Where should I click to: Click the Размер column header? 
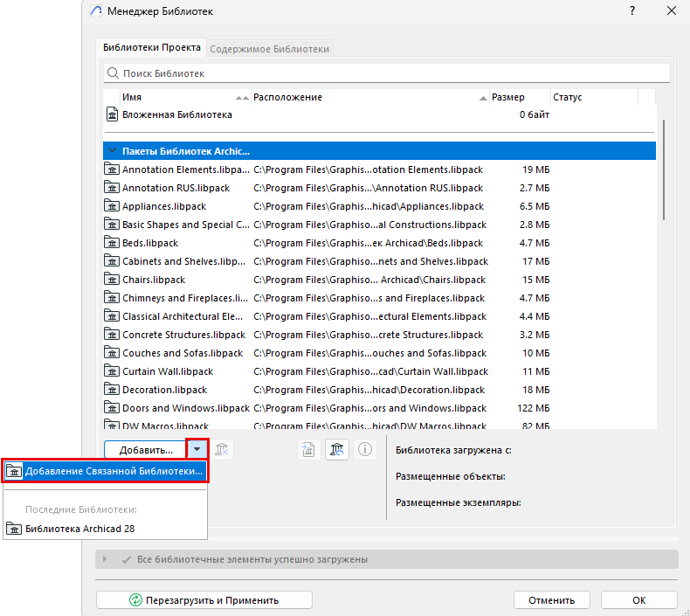[520, 97]
